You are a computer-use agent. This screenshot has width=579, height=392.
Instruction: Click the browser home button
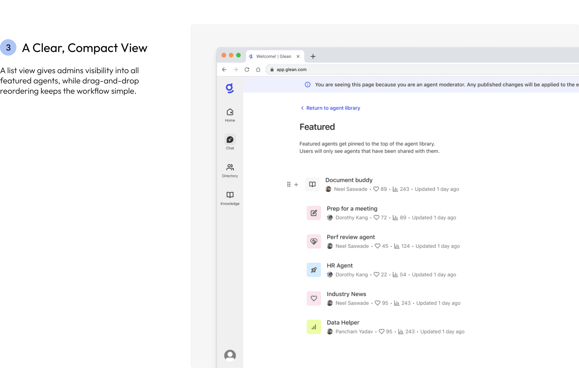258,70
